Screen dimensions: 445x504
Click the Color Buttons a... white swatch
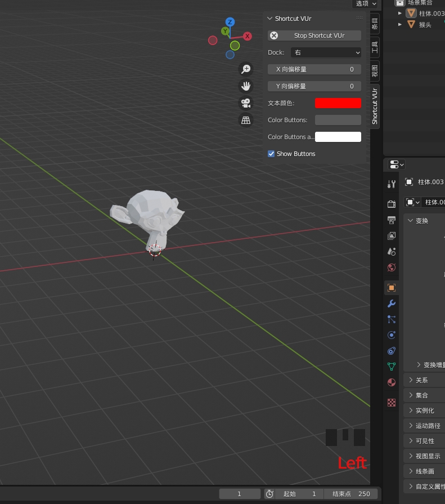coord(338,137)
